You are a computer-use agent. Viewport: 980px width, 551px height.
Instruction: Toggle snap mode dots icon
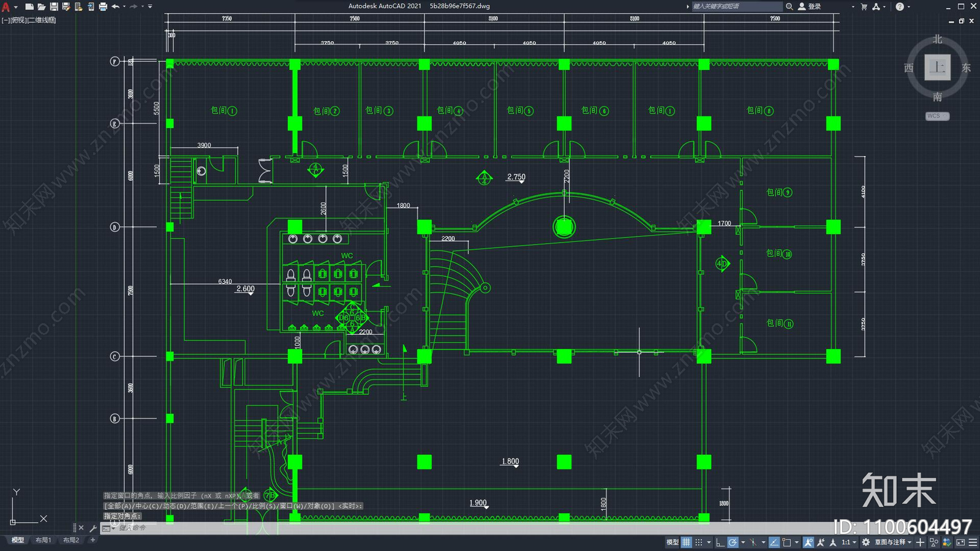(699, 542)
